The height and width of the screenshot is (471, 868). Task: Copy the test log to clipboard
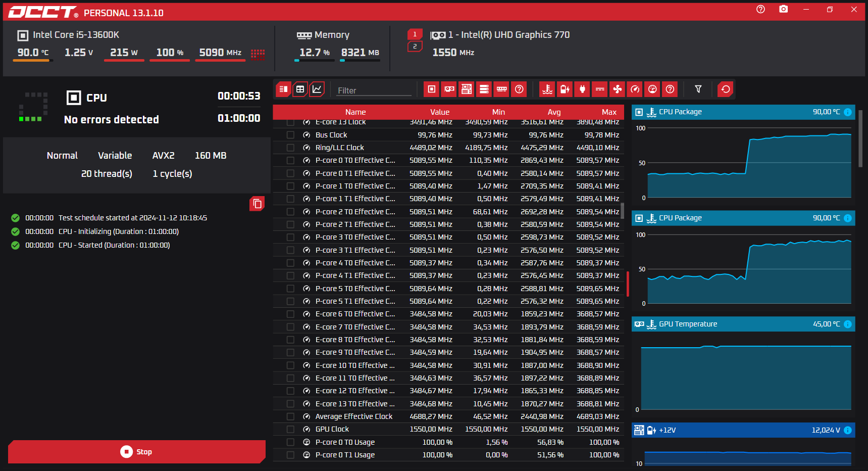tap(257, 204)
